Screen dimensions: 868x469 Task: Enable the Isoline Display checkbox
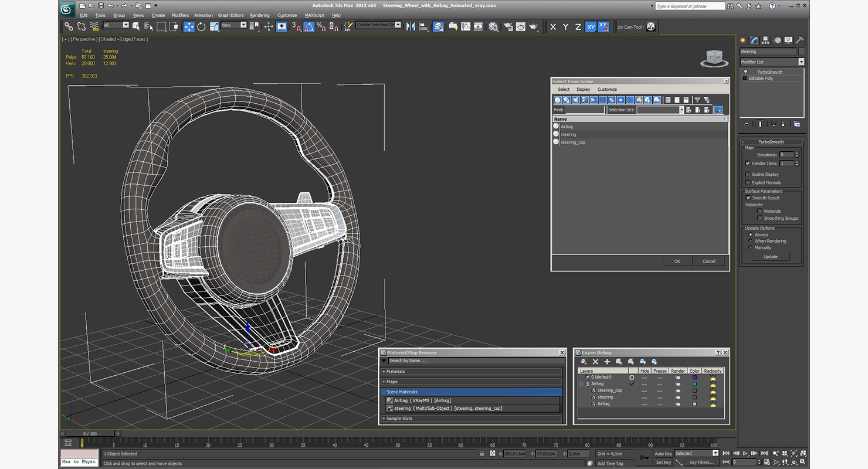[x=748, y=174]
